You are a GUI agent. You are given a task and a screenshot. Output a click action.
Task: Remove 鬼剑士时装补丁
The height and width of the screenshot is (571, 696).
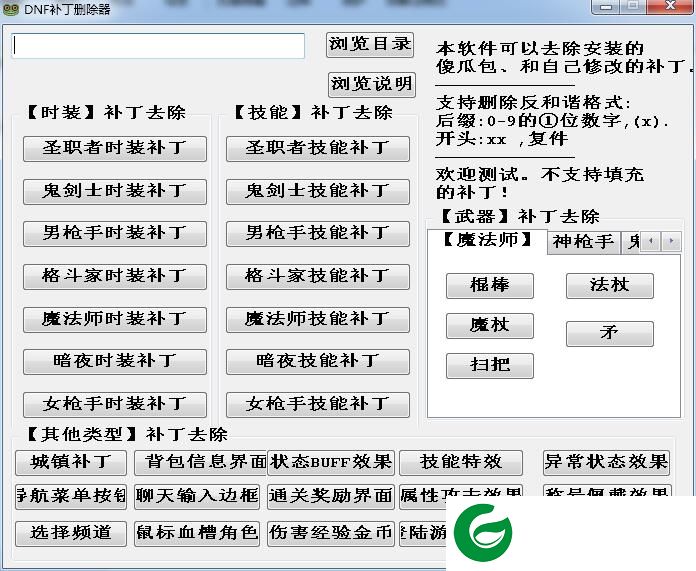click(x=115, y=192)
